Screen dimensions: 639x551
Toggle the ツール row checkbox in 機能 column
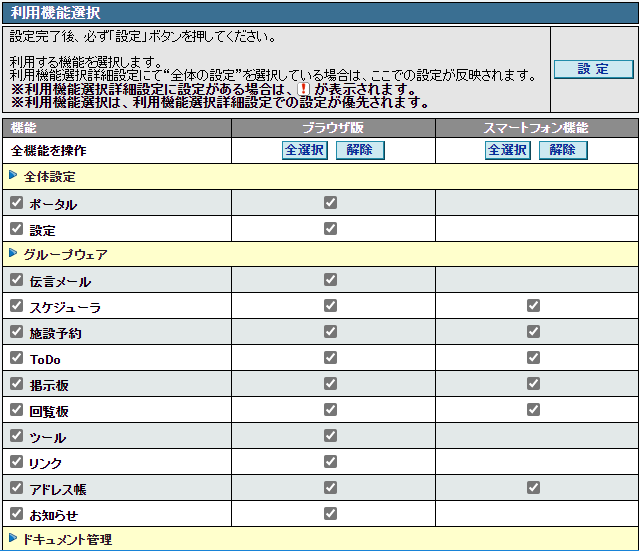tap(16, 436)
